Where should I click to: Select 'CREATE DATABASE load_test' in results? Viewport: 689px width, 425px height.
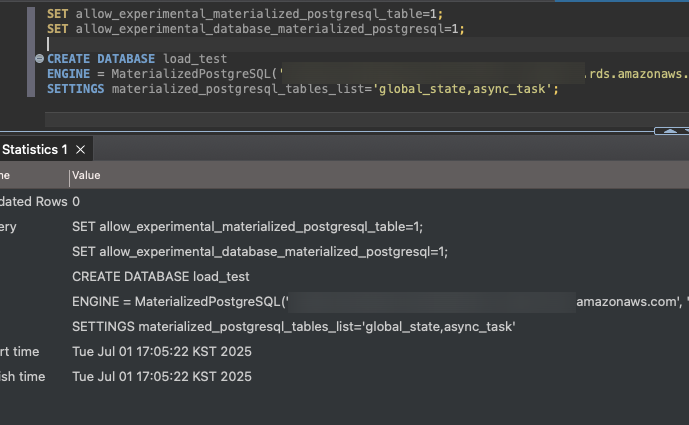pos(160,276)
